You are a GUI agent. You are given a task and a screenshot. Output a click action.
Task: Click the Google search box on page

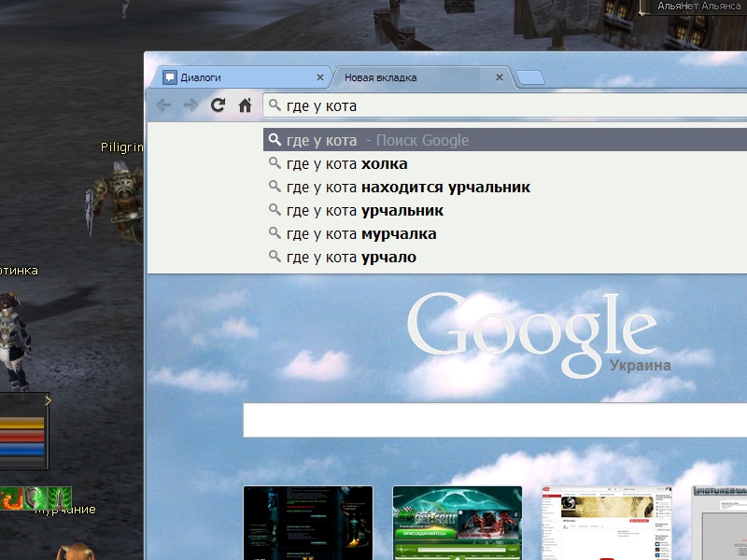pyautogui.click(x=495, y=420)
